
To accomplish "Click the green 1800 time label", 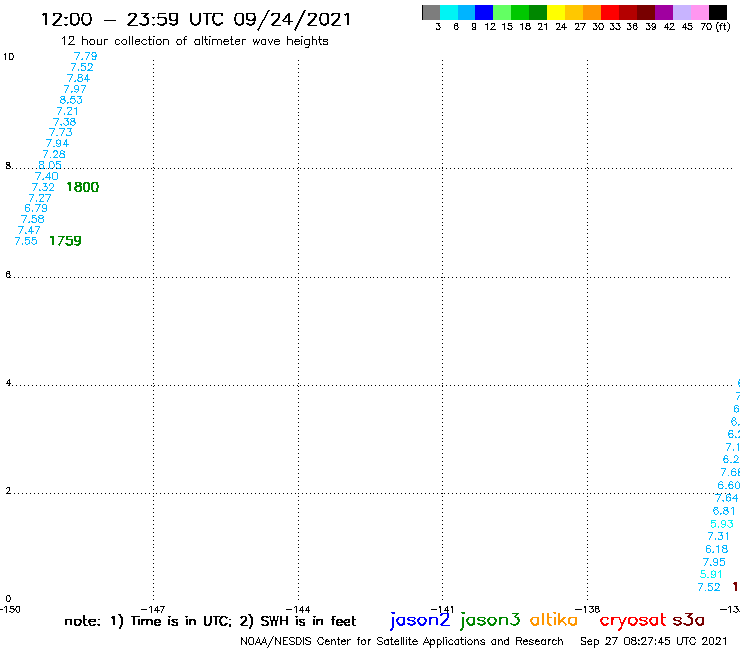I will (83, 187).
